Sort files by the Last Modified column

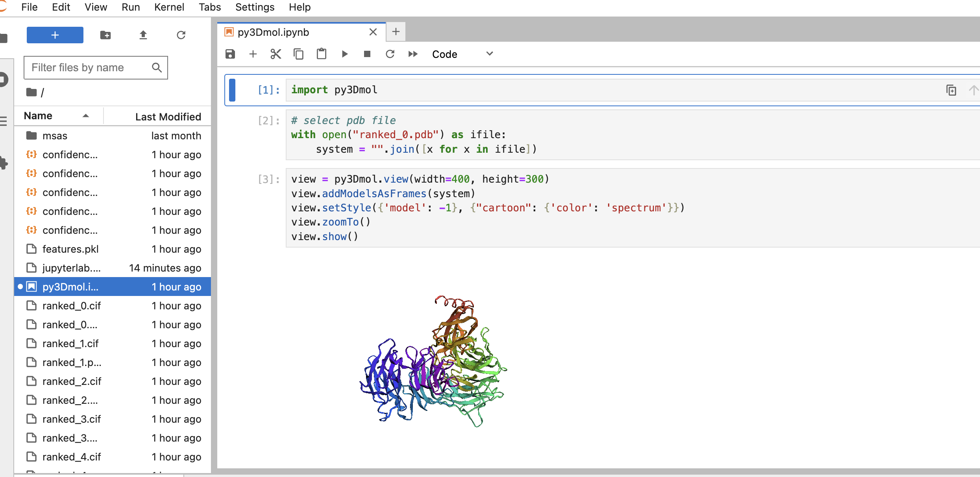point(157,116)
